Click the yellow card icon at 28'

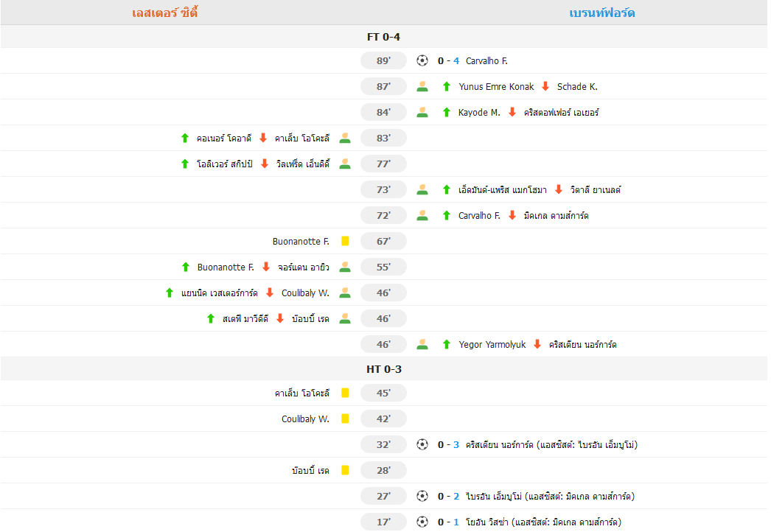tap(345, 470)
